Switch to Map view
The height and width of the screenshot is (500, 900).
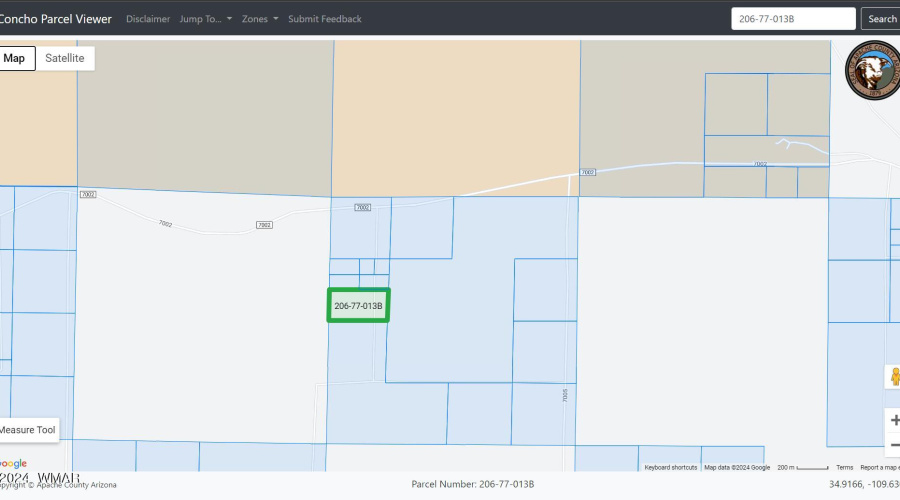pyautogui.click(x=16, y=58)
